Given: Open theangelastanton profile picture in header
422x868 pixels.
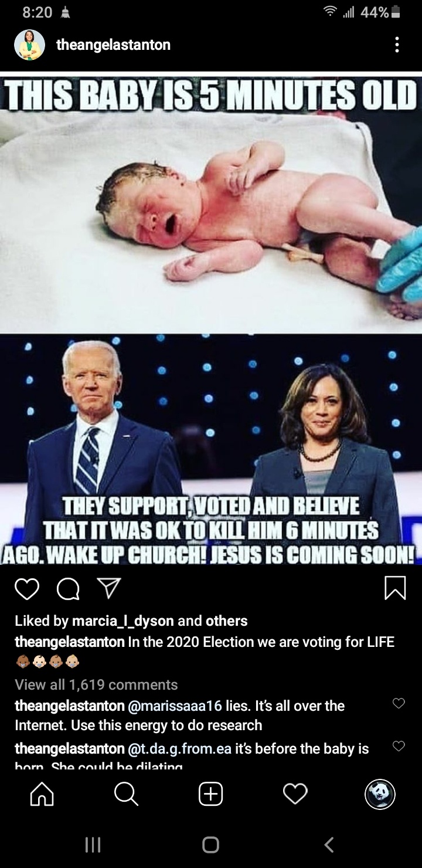Looking at the screenshot, I should (x=29, y=45).
